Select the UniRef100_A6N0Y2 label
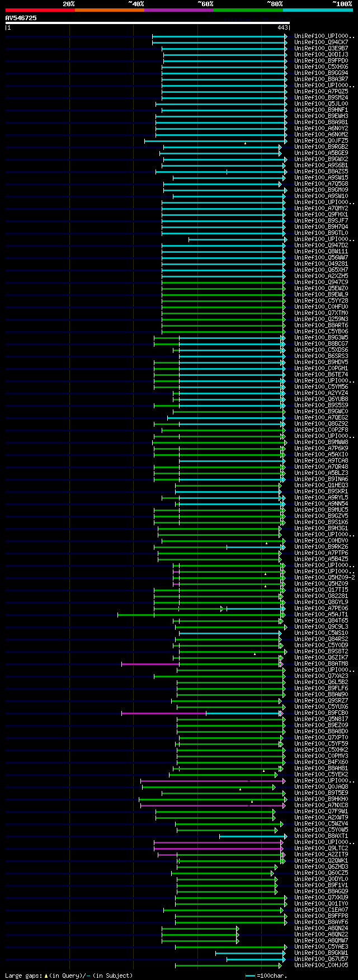 321,128
